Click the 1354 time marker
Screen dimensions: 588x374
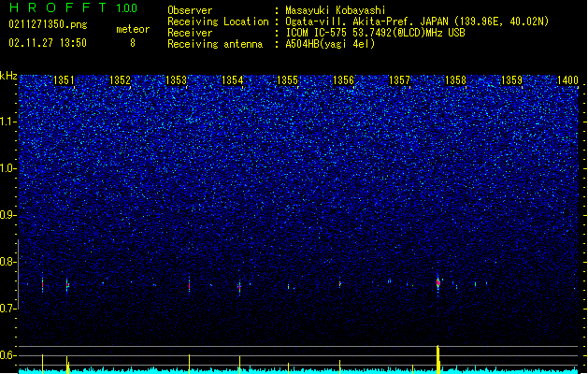point(232,80)
